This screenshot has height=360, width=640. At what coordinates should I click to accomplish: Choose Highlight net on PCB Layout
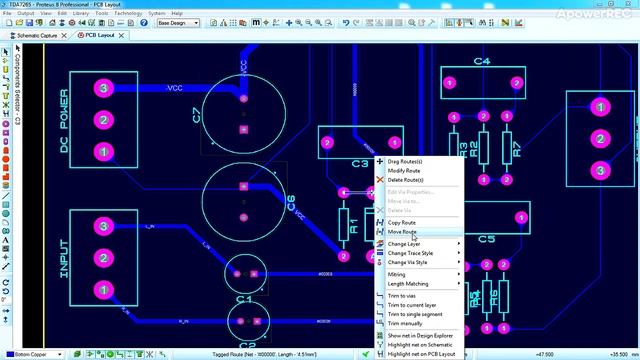point(420,354)
